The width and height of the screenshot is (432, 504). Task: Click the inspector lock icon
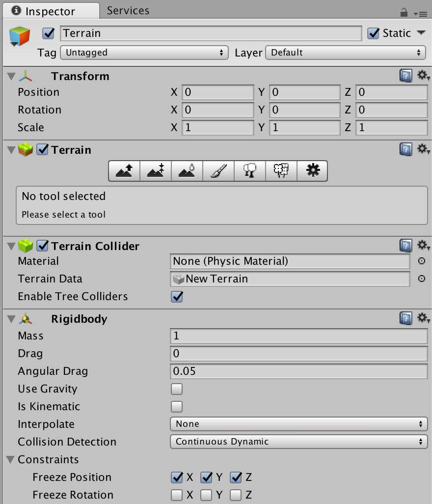tap(404, 12)
